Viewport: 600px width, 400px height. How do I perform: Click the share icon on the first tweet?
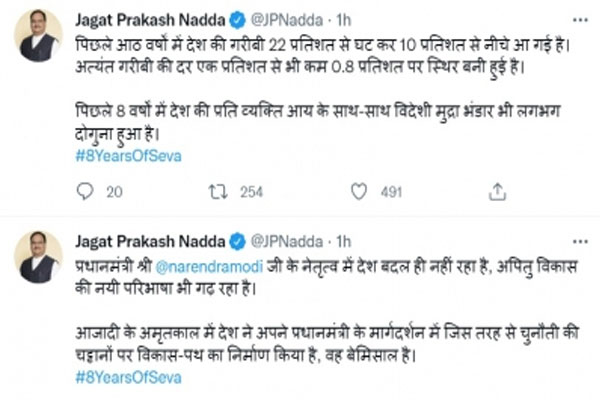click(497, 190)
